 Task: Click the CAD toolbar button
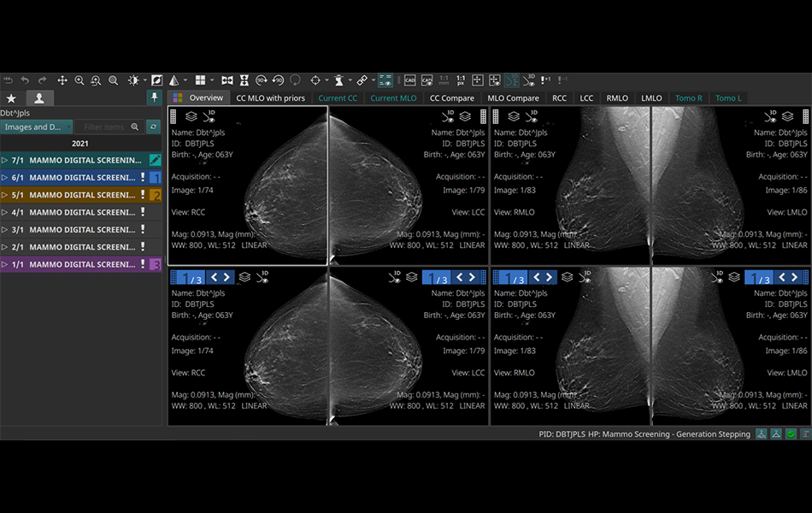[x=409, y=80]
